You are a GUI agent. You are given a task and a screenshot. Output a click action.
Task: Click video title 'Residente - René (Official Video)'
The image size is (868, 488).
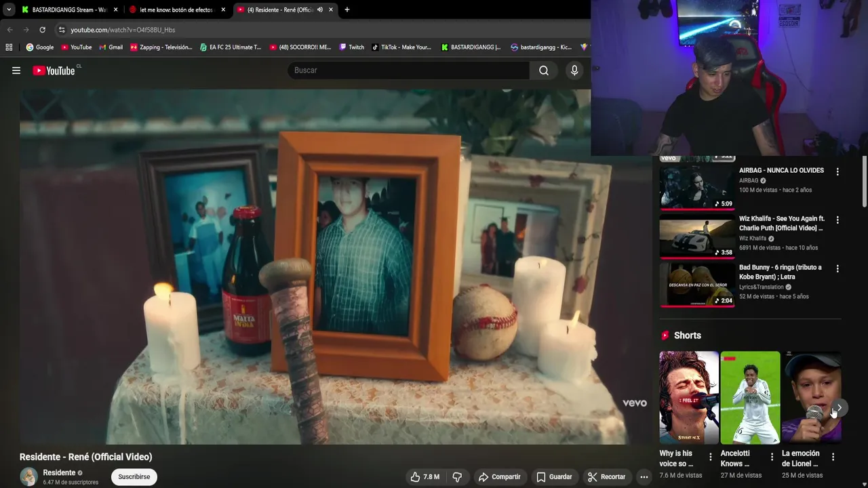86,457
